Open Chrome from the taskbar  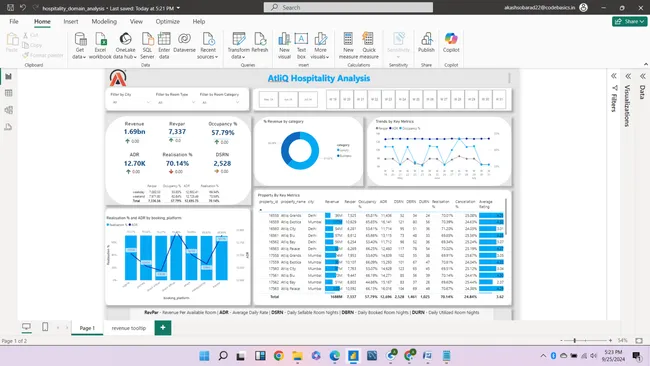279,356
